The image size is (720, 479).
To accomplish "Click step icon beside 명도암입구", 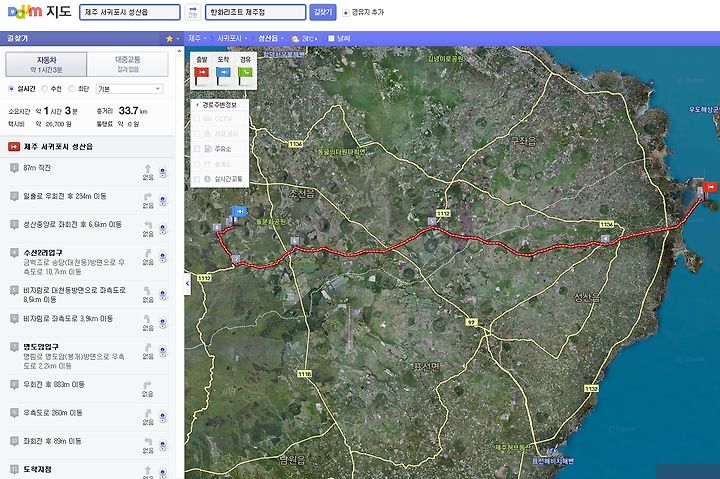I will [14, 347].
